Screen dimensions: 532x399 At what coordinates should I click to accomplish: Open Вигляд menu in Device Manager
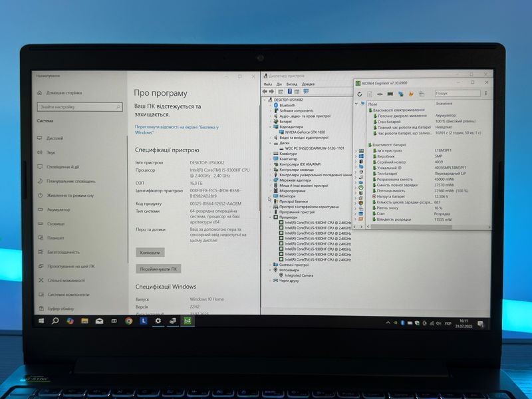coord(292,84)
